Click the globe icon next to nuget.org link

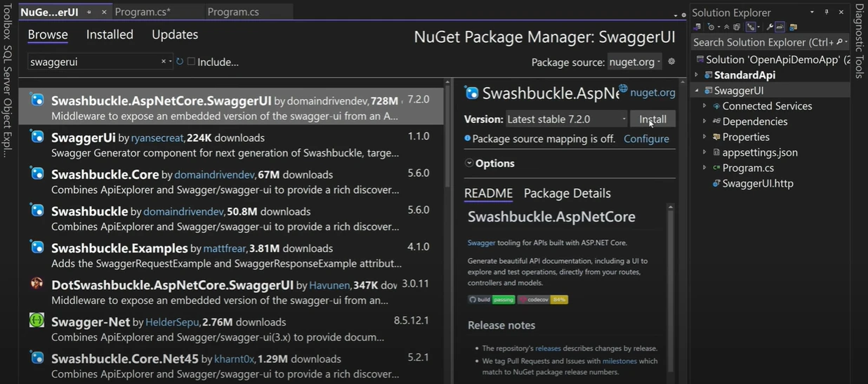[623, 88]
